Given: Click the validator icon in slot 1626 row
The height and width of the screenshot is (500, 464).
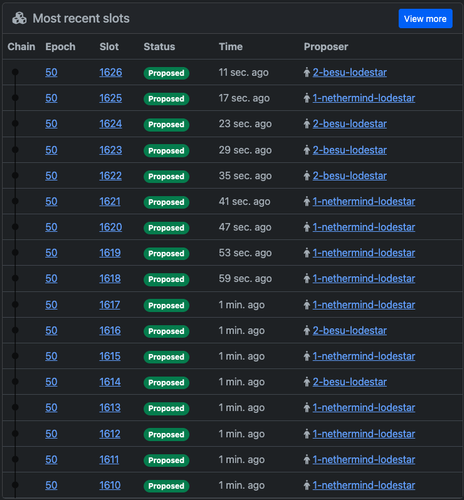Looking at the screenshot, I should click(307, 72).
